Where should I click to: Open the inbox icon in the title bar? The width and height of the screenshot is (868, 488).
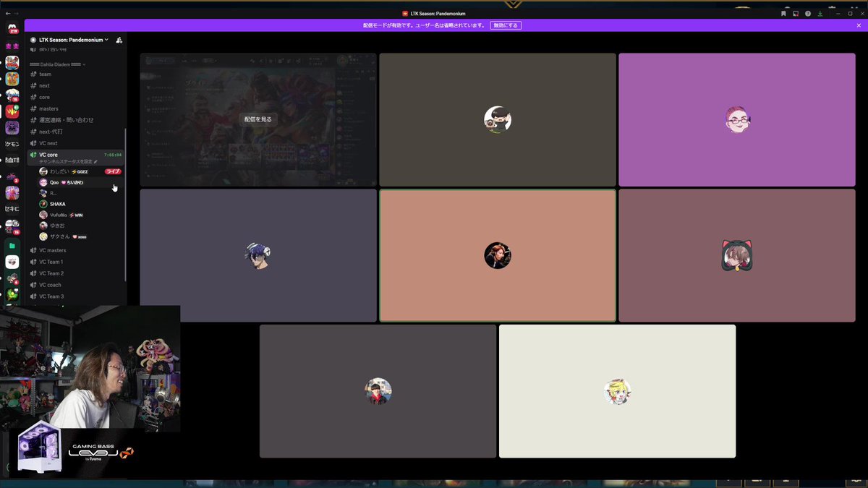pyautogui.click(x=796, y=14)
